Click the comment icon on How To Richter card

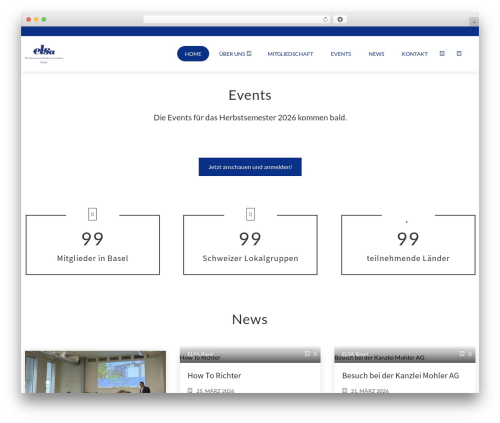pos(307,353)
